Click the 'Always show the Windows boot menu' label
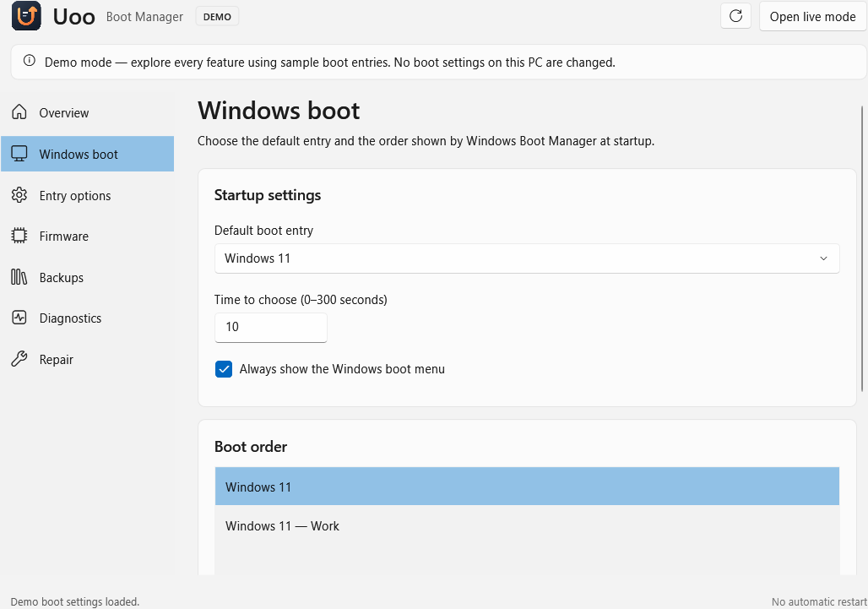The height and width of the screenshot is (609, 868). (x=342, y=369)
